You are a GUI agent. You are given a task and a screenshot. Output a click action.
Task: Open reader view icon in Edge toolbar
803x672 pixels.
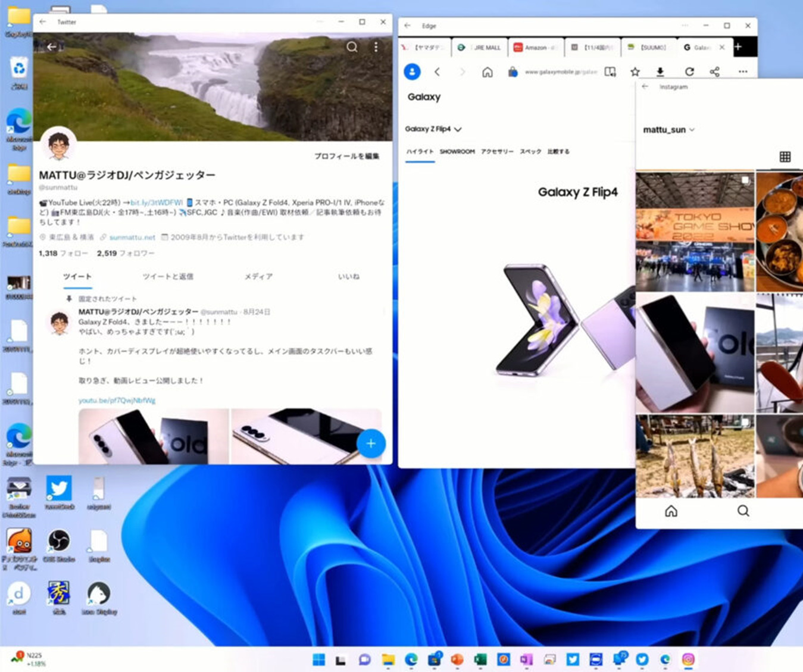(x=610, y=71)
